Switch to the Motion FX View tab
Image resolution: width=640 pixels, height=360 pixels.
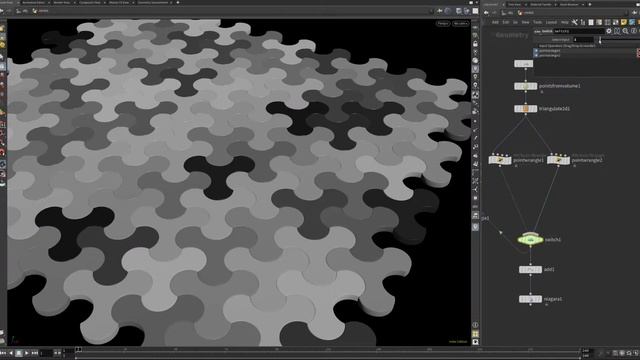[x=118, y=2]
